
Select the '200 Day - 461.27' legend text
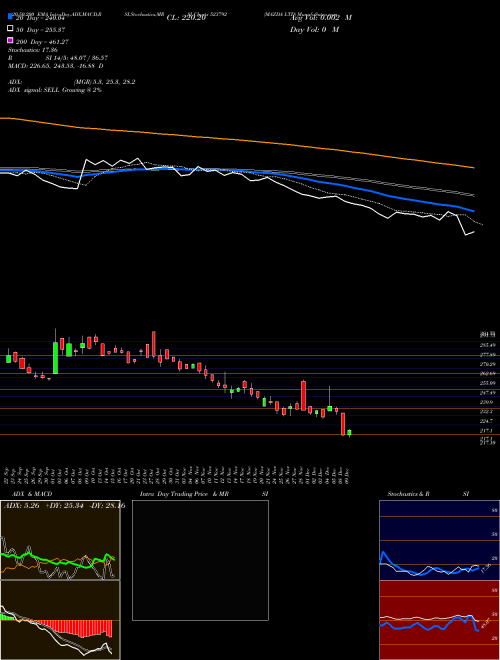pos(43,42)
